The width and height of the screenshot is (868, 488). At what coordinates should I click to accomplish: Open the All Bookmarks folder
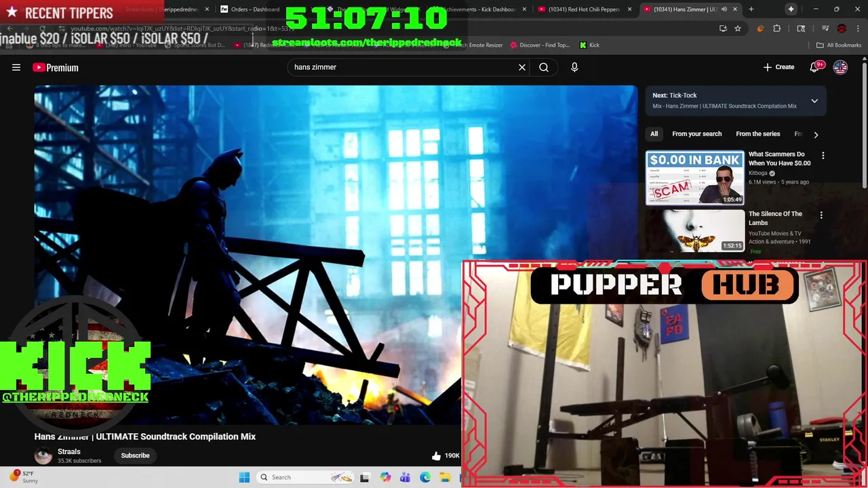[839, 45]
